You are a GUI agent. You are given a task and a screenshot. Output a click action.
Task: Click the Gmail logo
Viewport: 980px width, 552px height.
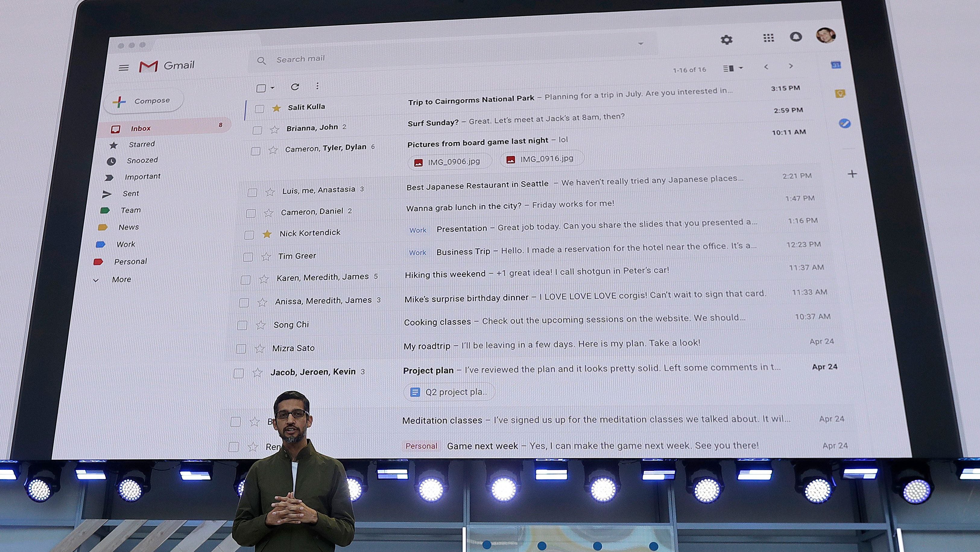coord(166,66)
